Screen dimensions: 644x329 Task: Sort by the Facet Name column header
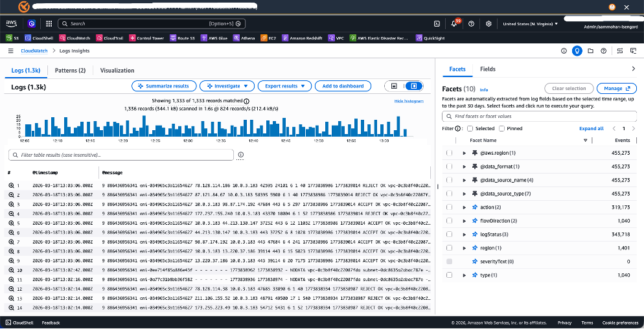point(483,140)
